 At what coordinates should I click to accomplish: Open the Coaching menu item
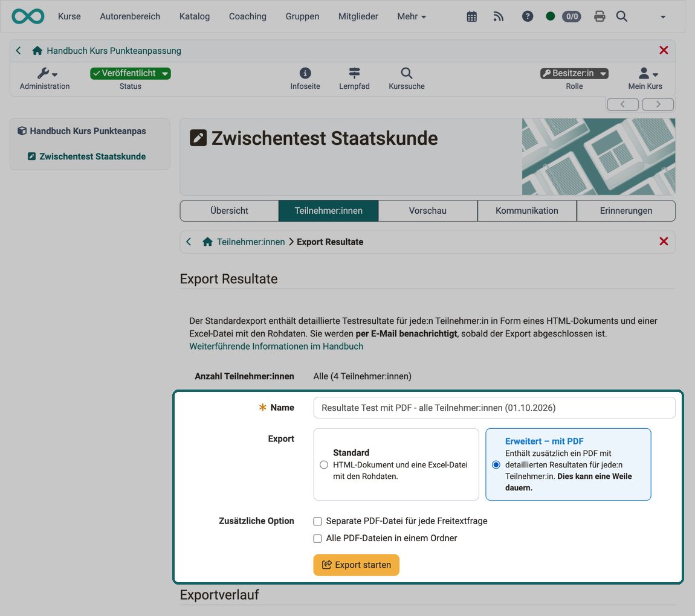(247, 16)
